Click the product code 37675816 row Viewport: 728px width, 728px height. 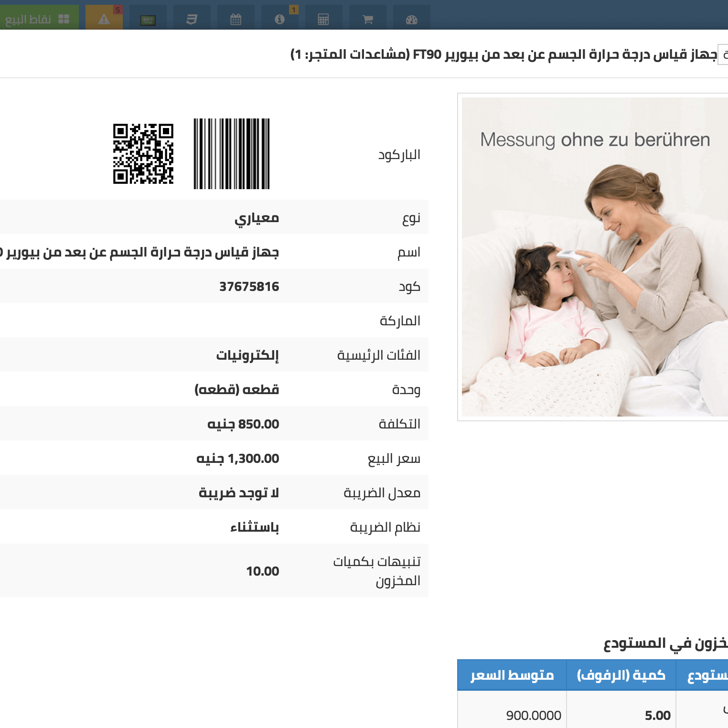click(x=248, y=286)
